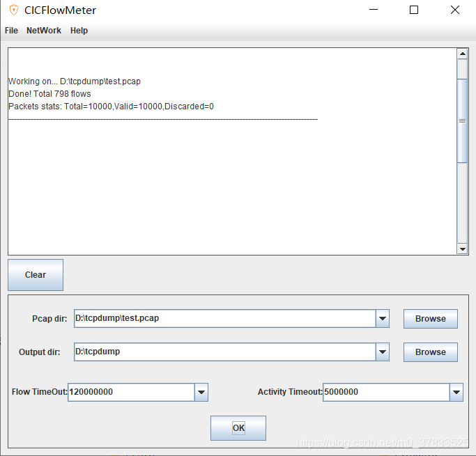This screenshot has height=456, width=476.
Task: Click the 'Flow TimeOut:' label
Action: point(39,392)
